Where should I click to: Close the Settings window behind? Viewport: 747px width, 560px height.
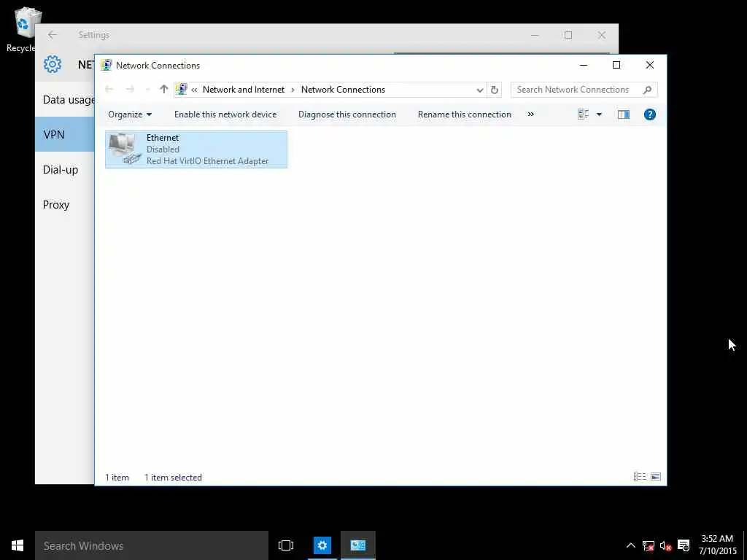[602, 35]
